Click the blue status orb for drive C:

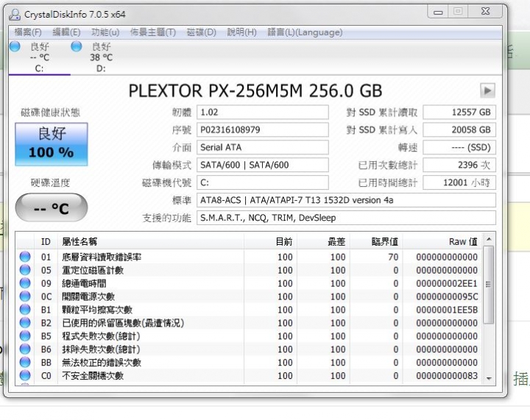tap(15, 46)
